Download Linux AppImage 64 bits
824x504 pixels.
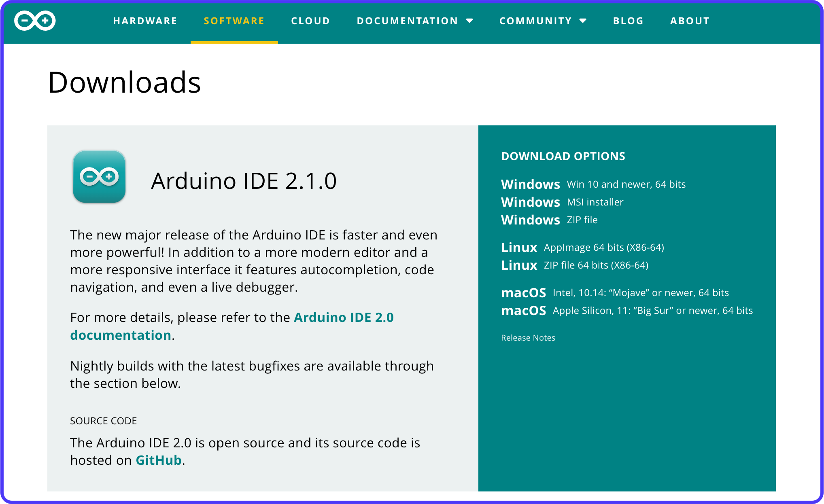pos(582,248)
